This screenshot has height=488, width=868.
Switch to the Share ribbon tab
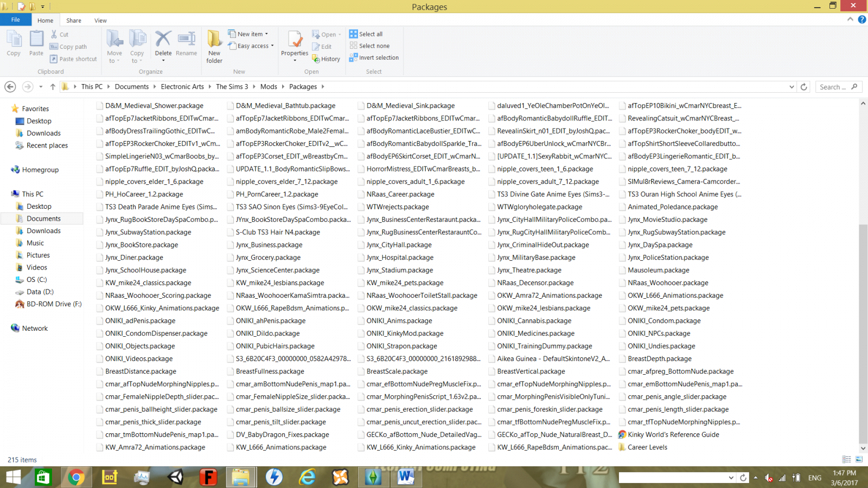click(x=74, y=21)
